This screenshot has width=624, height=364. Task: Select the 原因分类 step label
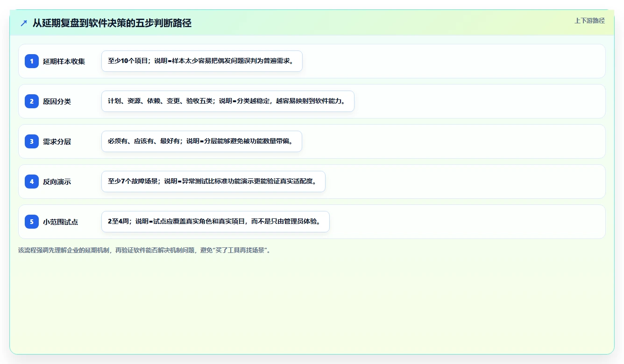click(57, 101)
